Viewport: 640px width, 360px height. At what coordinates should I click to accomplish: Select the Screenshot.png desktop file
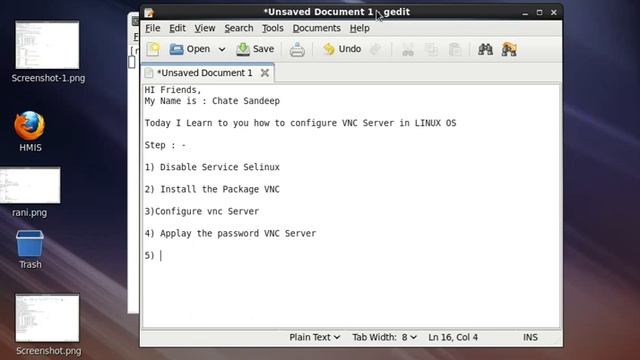tap(48, 324)
